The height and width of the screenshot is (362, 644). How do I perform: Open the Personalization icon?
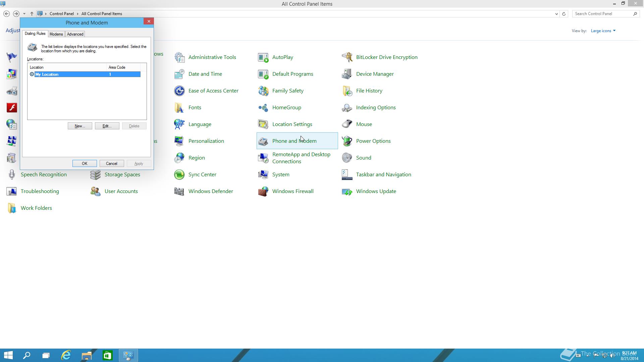pyautogui.click(x=179, y=141)
